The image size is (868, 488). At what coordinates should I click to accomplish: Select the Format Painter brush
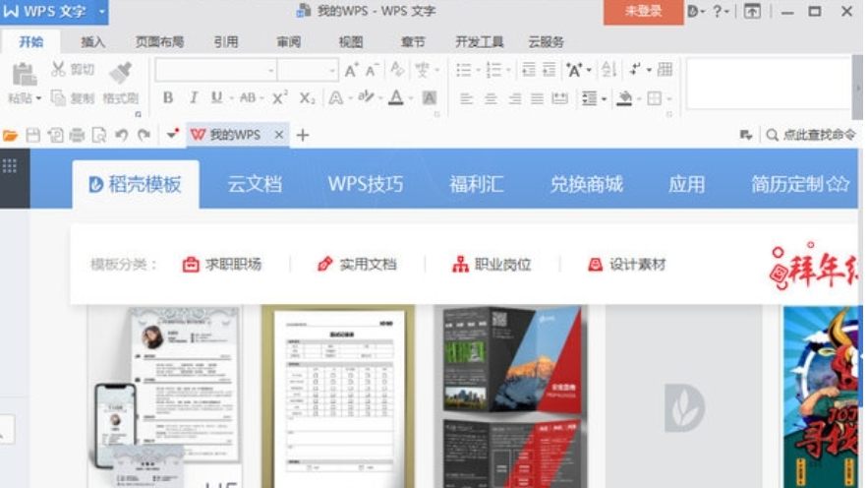coord(120,73)
